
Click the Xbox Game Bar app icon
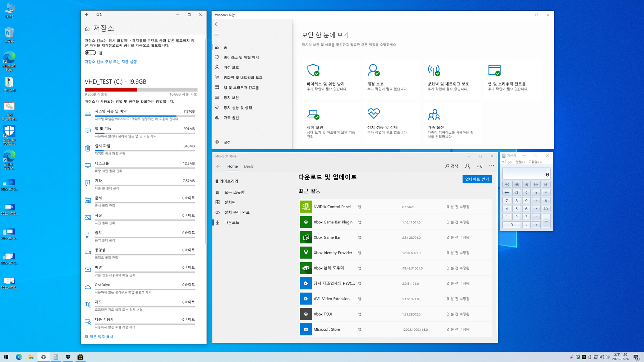[306, 237]
